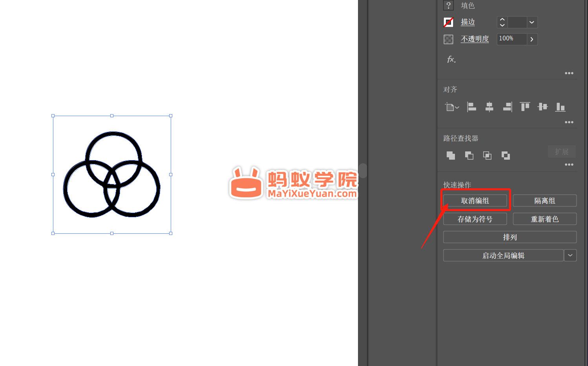Click the horizontal align center icon
This screenshot has width=588, height=366.
pos(489,107)
